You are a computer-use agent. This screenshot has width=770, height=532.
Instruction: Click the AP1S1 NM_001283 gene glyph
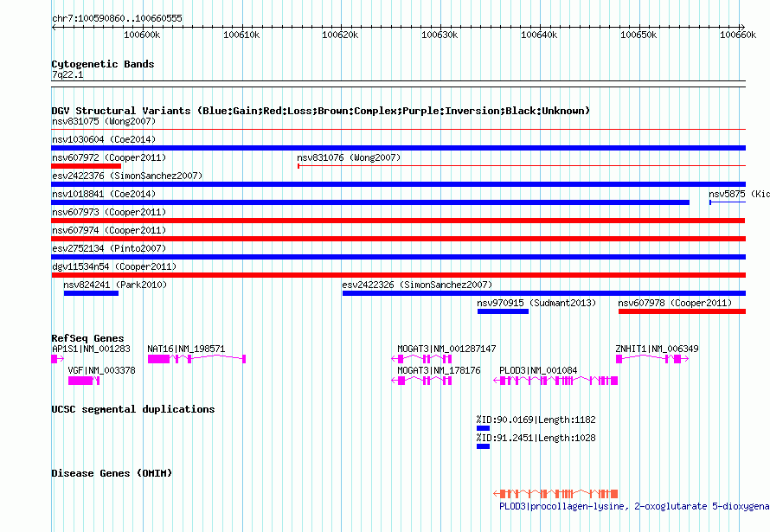(57, 358)
